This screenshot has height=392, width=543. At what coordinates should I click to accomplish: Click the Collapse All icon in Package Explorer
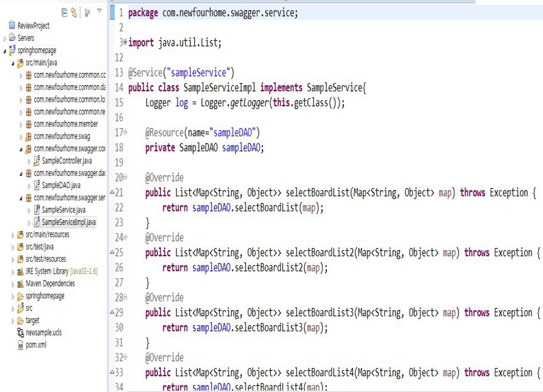[x=65, y=13]
